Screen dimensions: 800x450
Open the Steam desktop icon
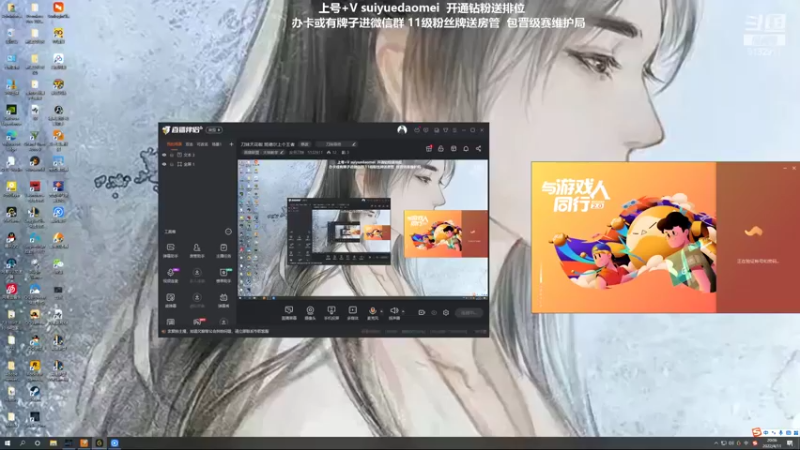35,394
